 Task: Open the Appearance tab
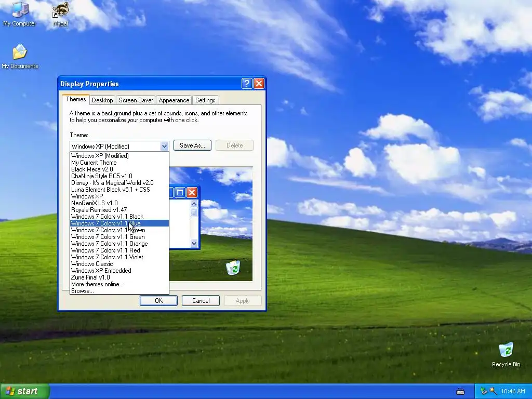tap(174, 100)
